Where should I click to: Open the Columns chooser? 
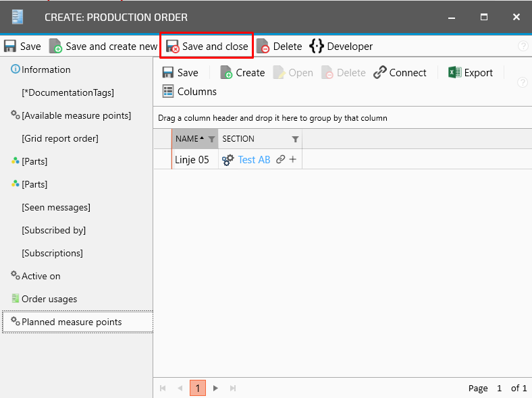click(189, 92)
